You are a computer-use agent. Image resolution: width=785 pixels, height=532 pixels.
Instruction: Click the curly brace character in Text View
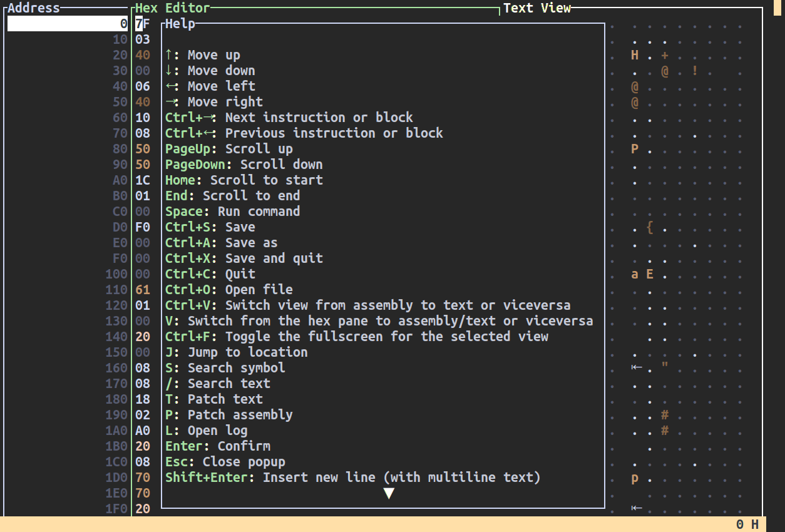pos(650,227)
